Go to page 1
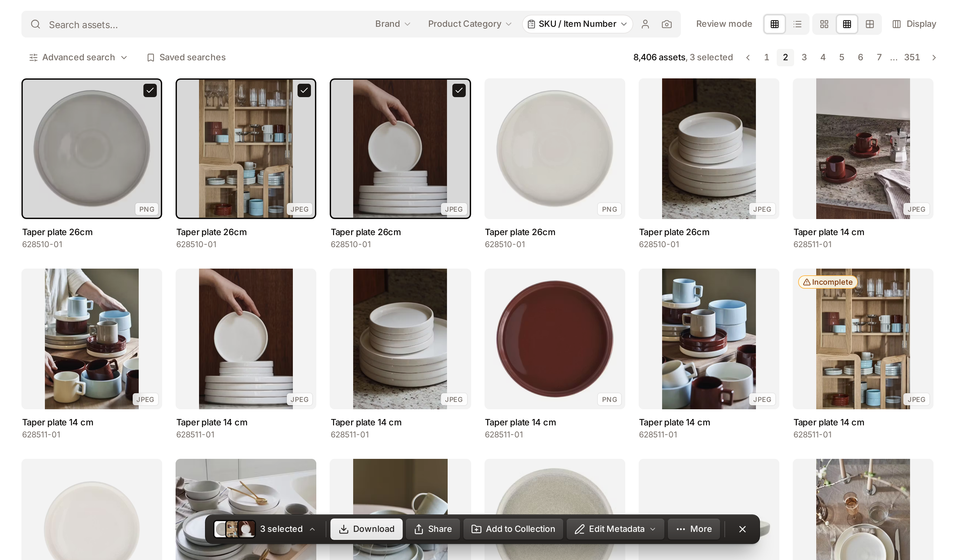Image resolution: width=965 pixels, height=560 pixels. 766,57
